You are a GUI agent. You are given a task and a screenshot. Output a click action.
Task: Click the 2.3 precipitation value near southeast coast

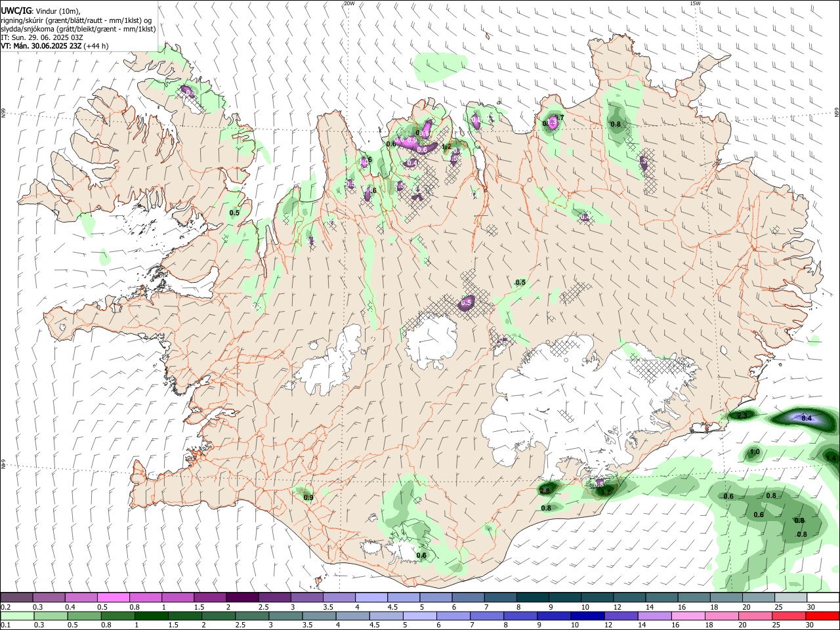[x=742, y=415]
